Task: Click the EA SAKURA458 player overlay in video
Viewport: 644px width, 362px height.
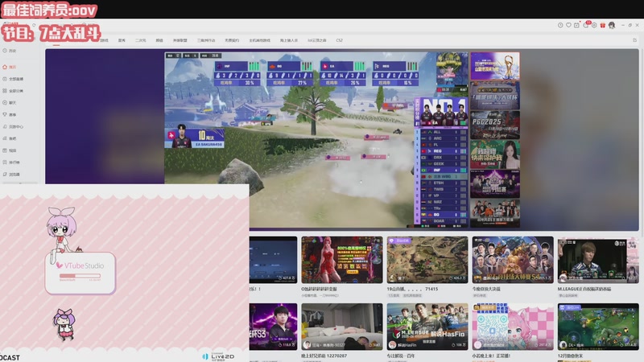Action: [x=194, y=138]
